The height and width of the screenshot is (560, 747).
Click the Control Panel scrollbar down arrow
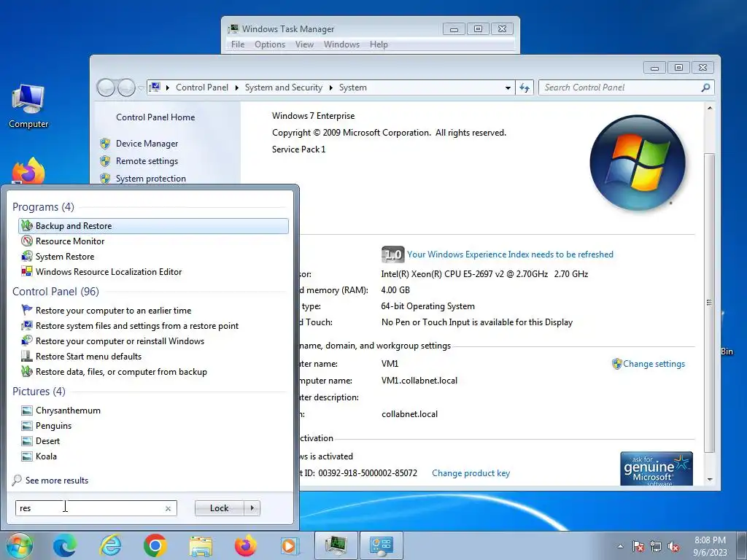(x=709, y=480)
